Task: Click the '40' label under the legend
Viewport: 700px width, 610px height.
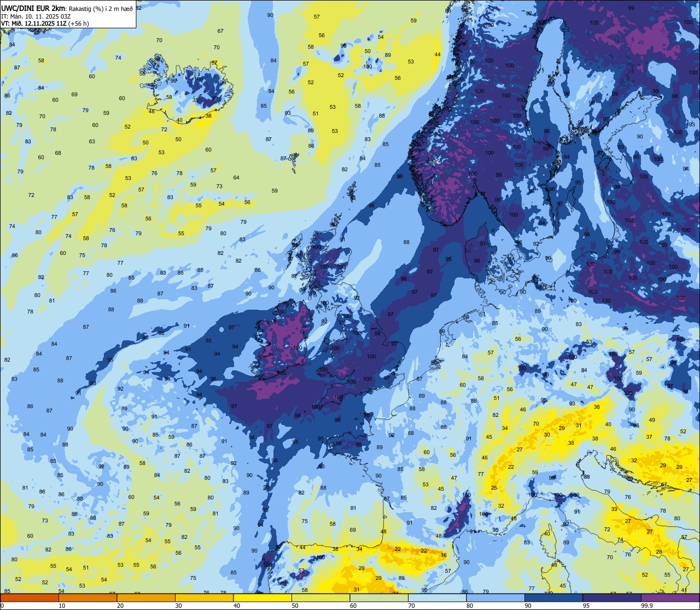Action: pyautogui.click(x=237, y=606)
